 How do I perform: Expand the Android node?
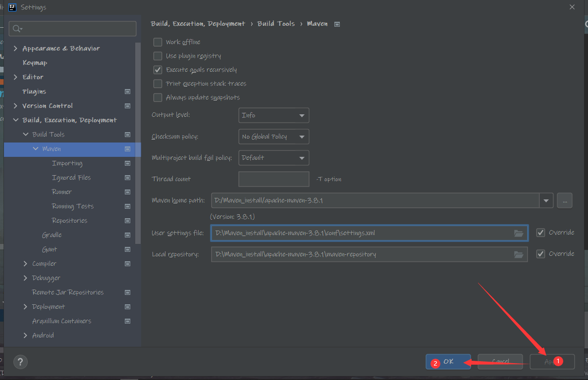(x=25, y=335)
